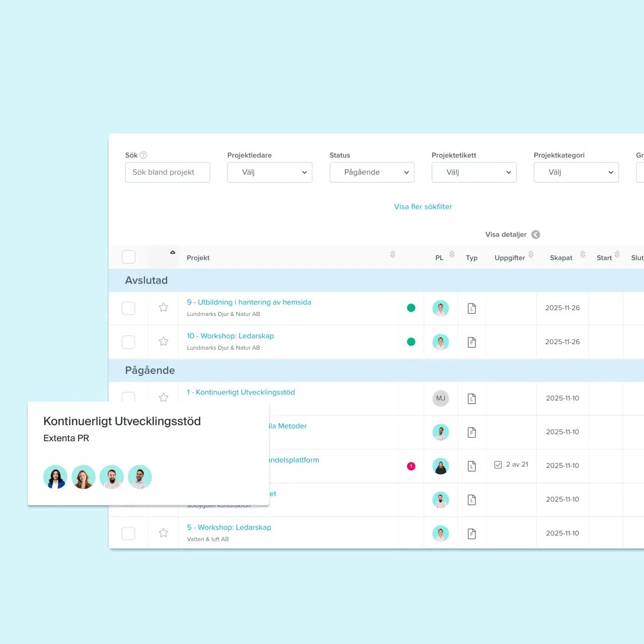Click the Avslutad group header
Screen dimensions: 644x644
click(146, 280)
